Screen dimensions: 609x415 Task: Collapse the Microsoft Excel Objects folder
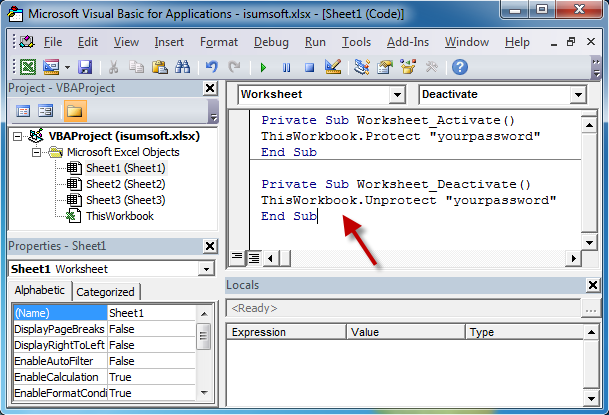[36, 152]
